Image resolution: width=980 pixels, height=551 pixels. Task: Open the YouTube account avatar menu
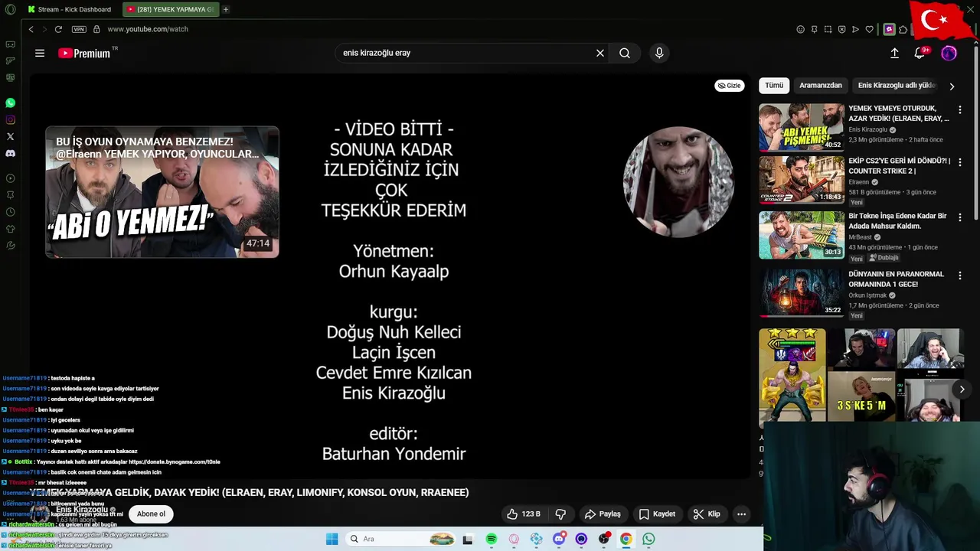tap(949, 53)
